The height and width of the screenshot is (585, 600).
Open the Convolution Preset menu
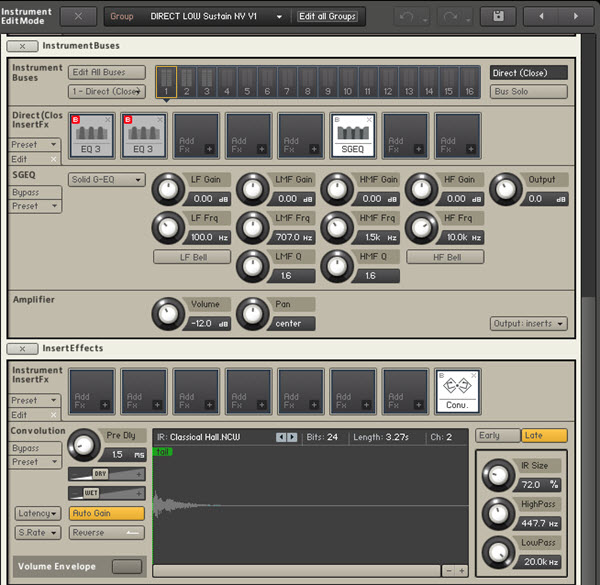click(35, 462)
